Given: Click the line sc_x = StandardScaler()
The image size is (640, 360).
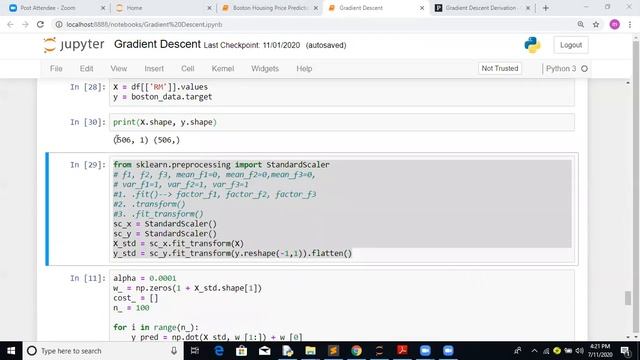Looking at the screenshot, I should (165, 224).
